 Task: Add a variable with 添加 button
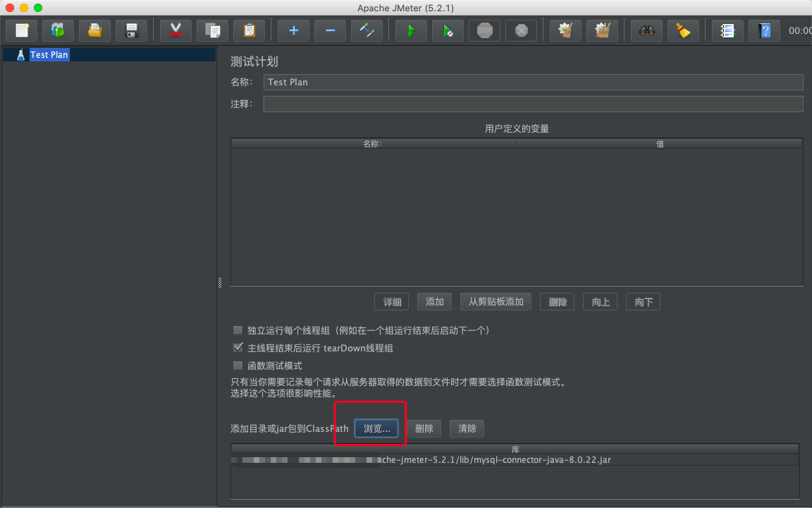click(434, 302)
